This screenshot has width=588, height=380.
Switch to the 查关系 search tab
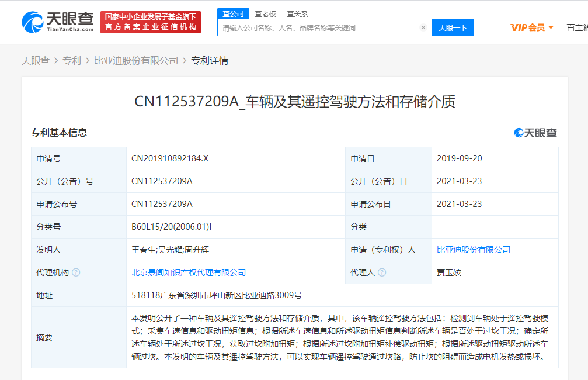[297, 13]
